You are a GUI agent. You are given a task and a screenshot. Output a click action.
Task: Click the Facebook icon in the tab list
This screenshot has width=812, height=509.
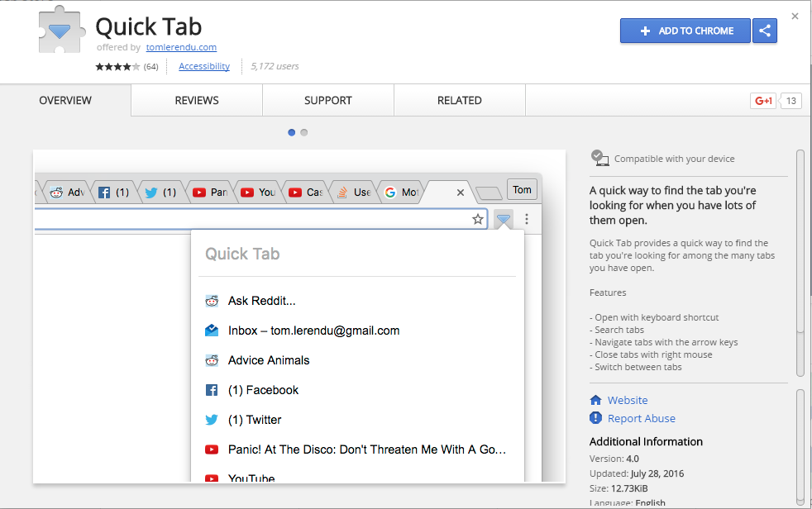tap(212, 390)
